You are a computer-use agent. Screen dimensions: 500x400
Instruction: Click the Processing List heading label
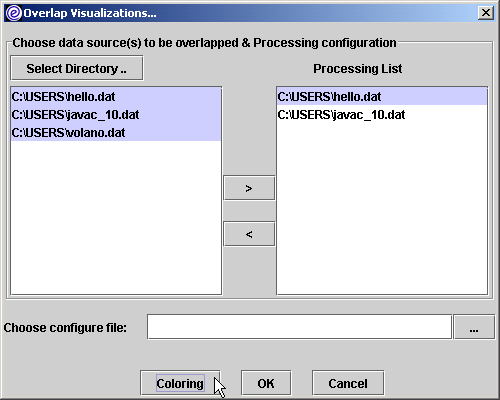click(x=358, y=69)
